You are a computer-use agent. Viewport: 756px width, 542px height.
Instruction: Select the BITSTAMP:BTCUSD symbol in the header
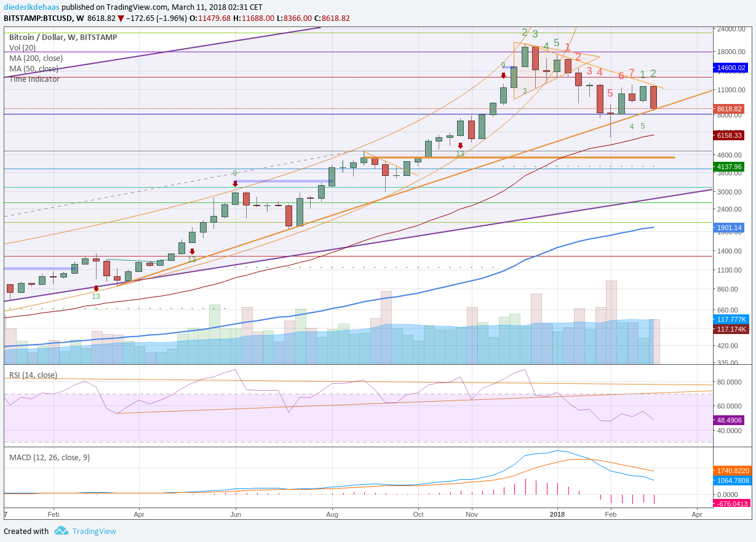[x=38, y=18]
